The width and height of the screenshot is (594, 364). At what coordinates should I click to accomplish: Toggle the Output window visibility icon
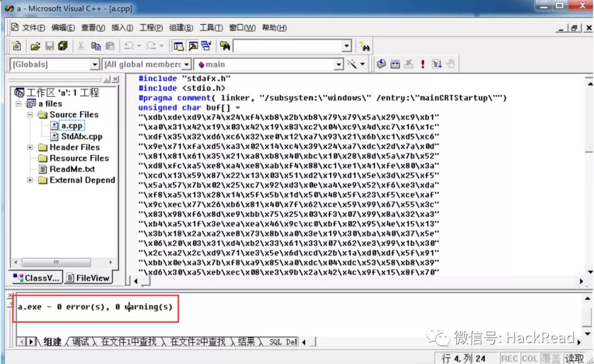[194, 46]
